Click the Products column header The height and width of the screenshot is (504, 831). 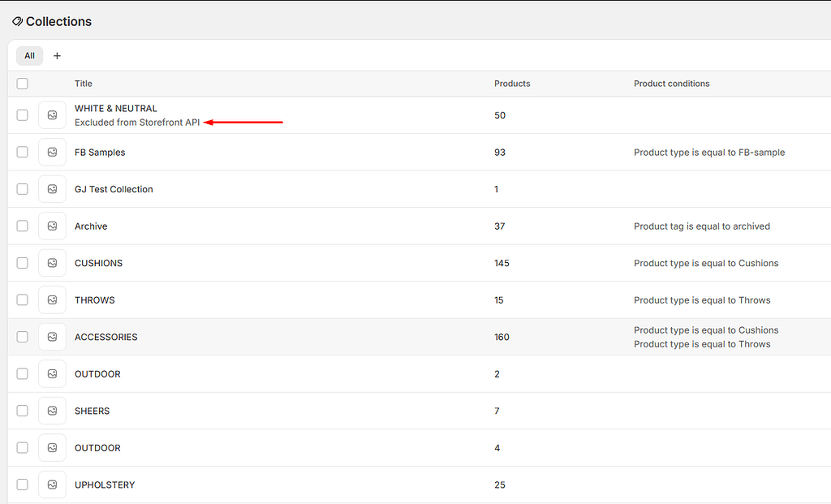coord(511,83)
